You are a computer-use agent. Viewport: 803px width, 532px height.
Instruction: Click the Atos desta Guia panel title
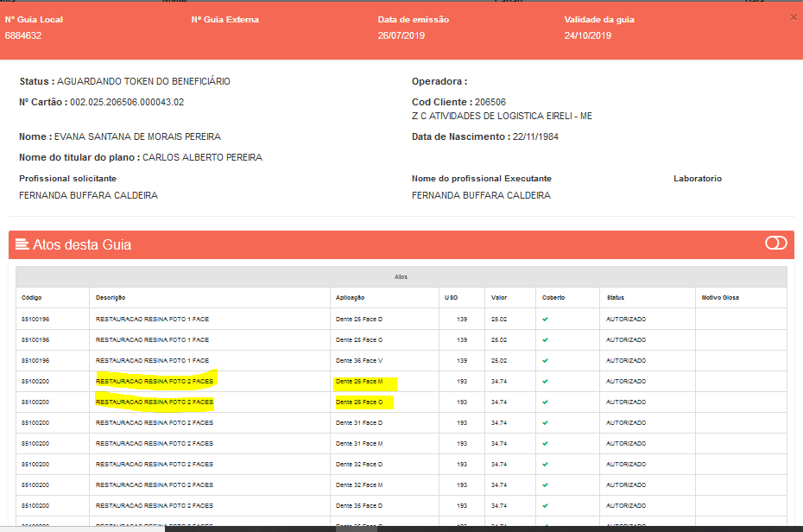(82, 244)
